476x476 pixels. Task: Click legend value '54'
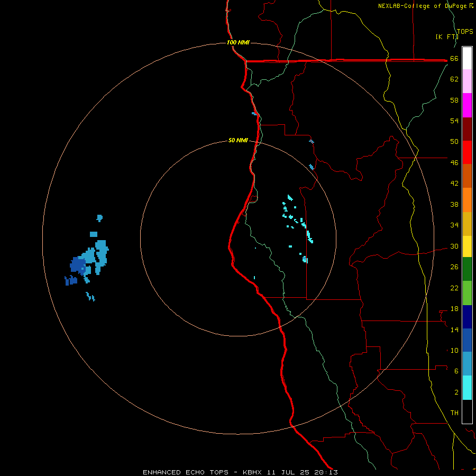coord(454,121)
